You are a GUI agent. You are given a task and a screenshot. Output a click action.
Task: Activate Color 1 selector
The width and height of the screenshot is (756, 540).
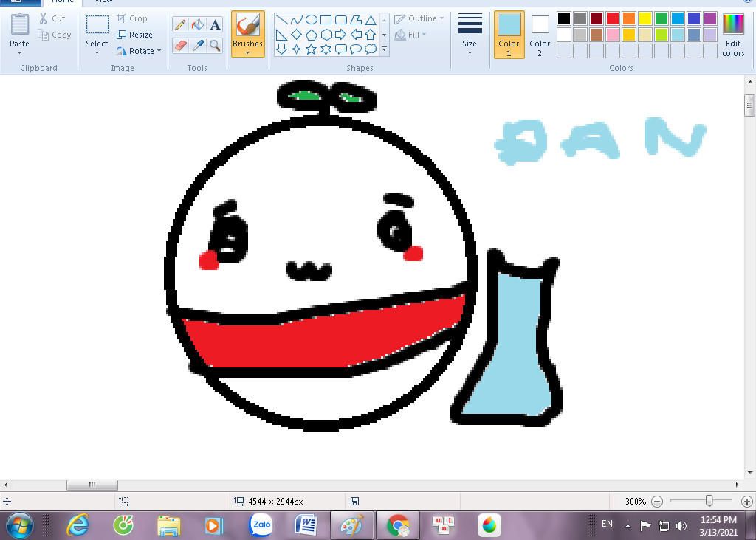pyautogui.click(x=509, y=35)
